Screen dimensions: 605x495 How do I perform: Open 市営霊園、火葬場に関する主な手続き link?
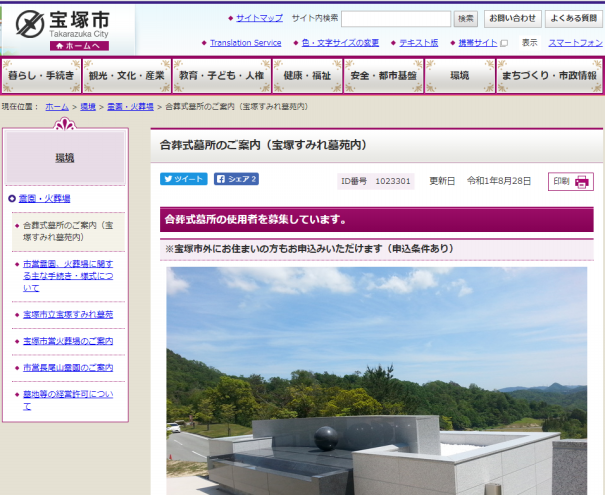(x=68, y=276)
